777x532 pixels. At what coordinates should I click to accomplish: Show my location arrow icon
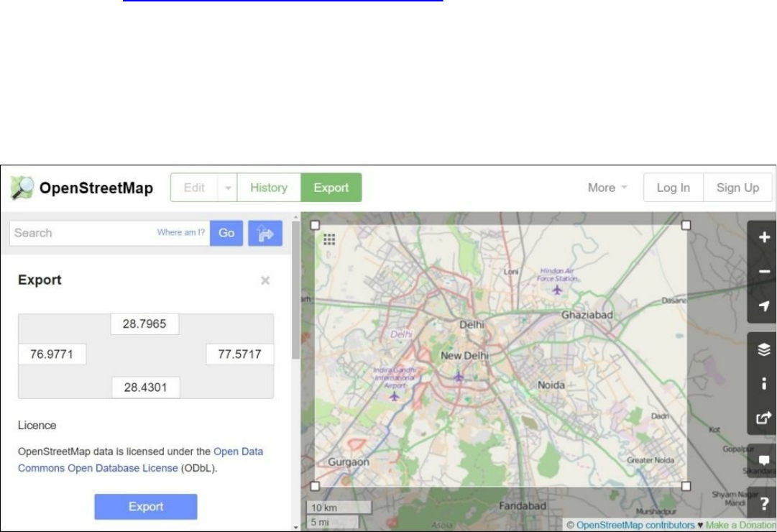(x=763, y=306)
